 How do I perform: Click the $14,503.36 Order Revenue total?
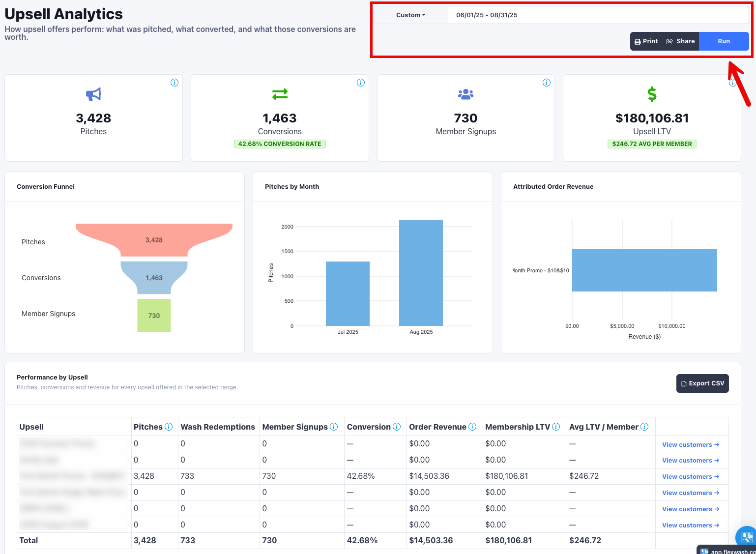pos(431,540)
